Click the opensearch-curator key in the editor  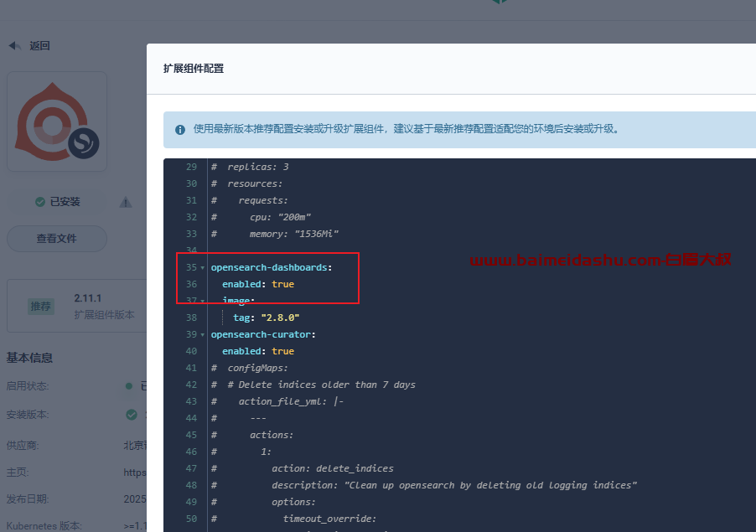point(261,334)
